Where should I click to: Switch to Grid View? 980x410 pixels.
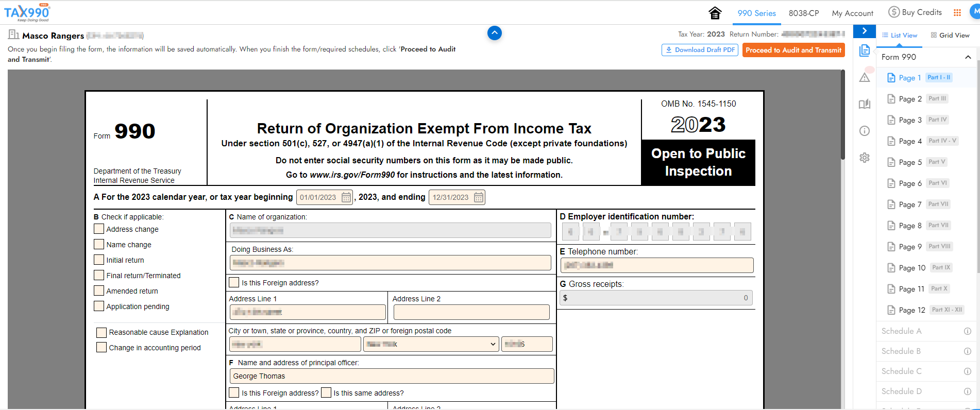tap(950, 36)
